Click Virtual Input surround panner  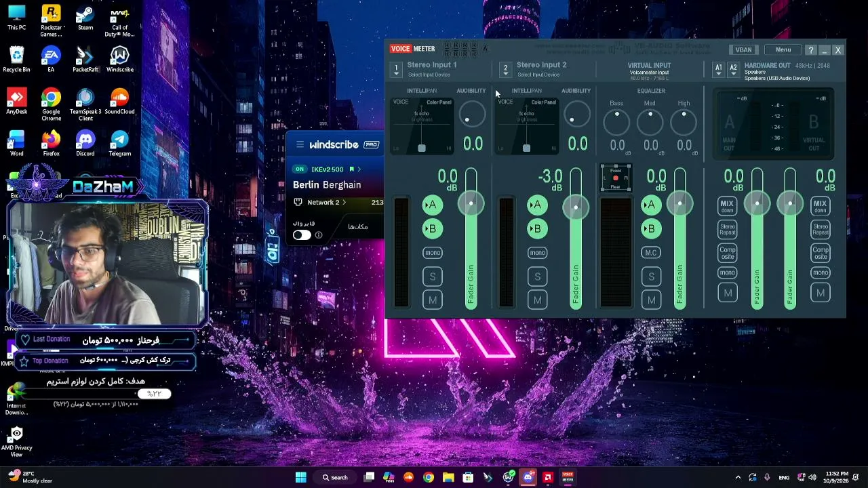(x=616, y=178)
